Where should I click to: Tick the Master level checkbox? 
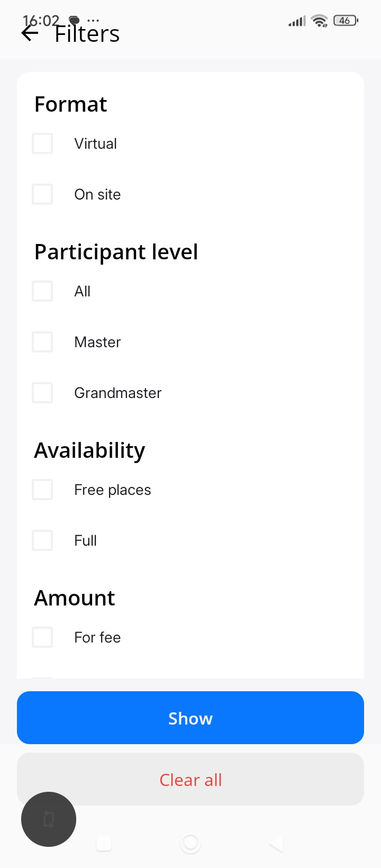pos(42,342)
